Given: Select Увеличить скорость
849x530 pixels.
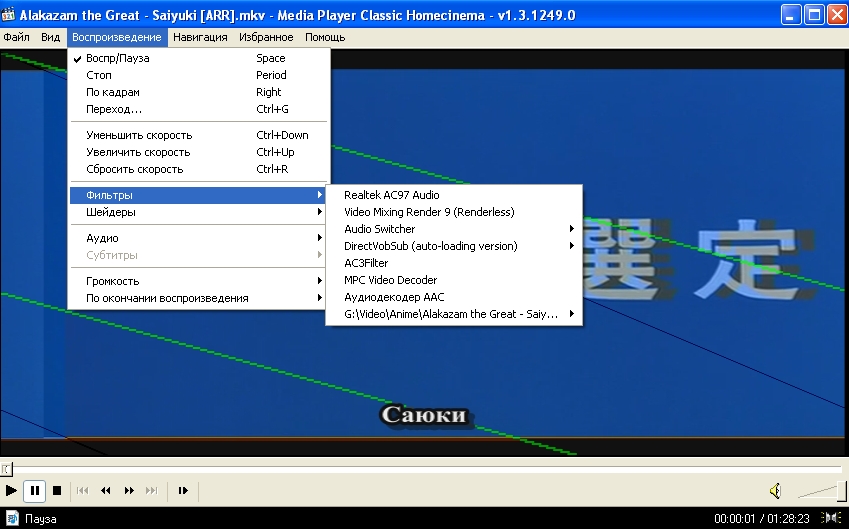Looking at the screenshot, I should 198,152.
